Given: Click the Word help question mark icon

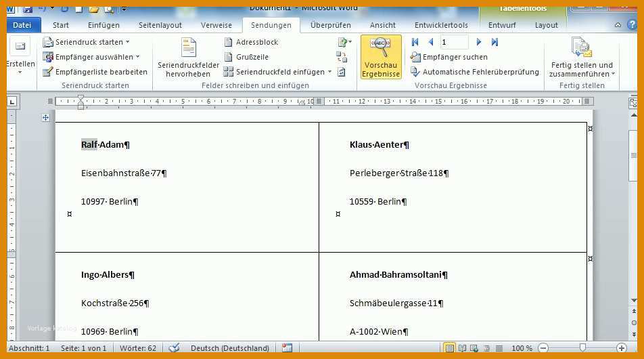Looking at the screenshot, I should click(632, 24).
